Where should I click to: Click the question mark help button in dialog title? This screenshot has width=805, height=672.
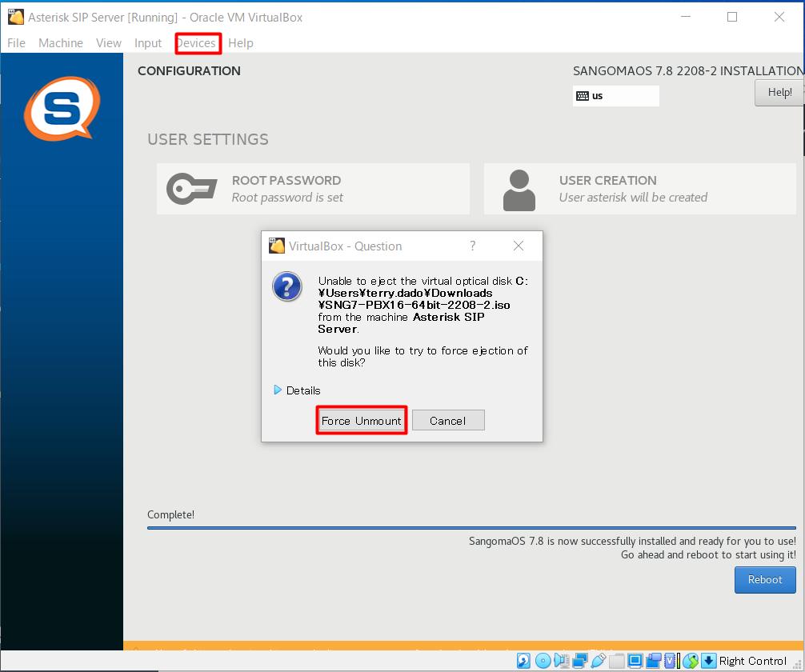[x=472, y=246]
